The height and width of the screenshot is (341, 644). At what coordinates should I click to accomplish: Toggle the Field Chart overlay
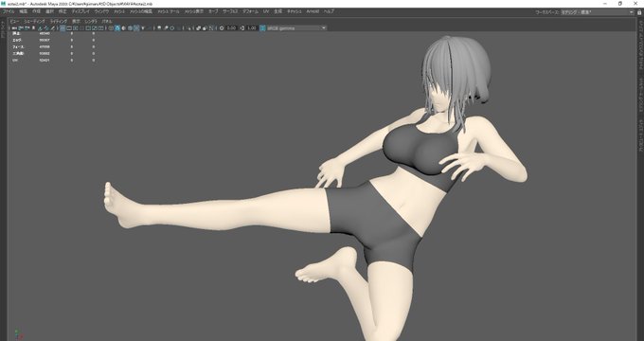[88, 27]
